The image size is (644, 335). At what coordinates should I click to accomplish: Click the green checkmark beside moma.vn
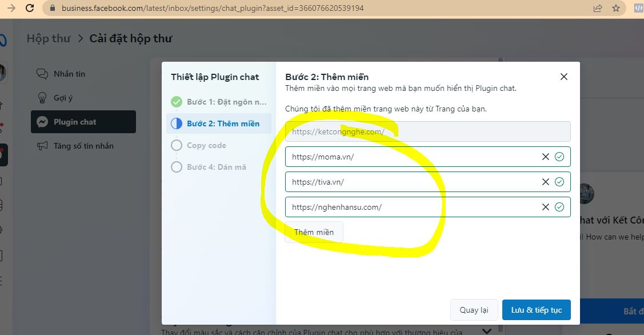click(559, 157)
